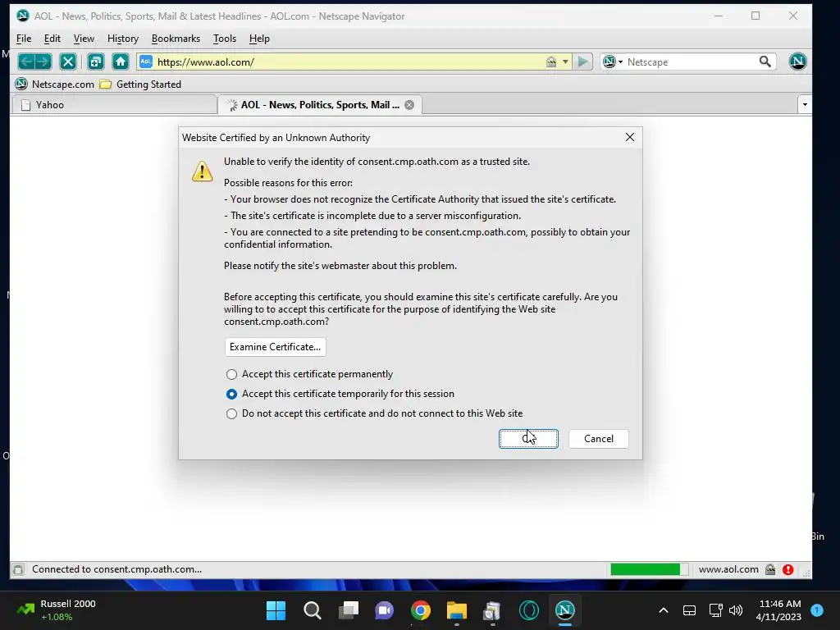This screenshot has width=840, height=630.
Task: Click the red alert icon in status bar
Action: click(787, 569)
